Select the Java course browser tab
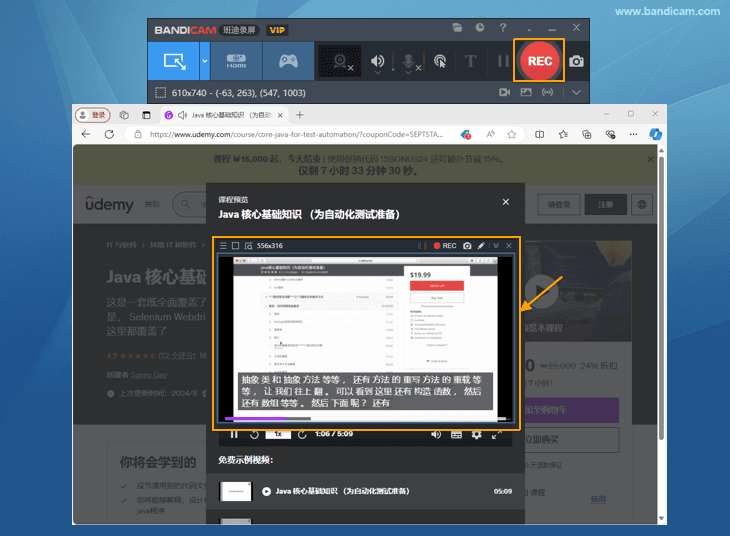730x536 pixels. (x=224, y=115)
